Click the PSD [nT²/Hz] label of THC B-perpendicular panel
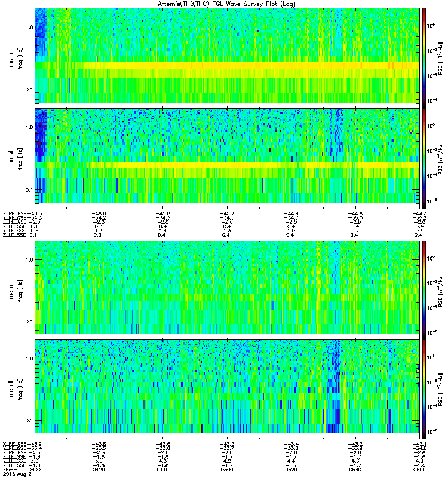This screenshot has height=478, width=448. (441, 290)
